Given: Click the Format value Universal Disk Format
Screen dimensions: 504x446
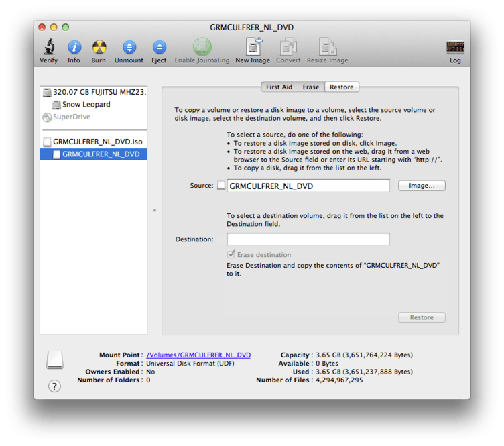Looking at the screenshot, I should (x=190, y=364).
